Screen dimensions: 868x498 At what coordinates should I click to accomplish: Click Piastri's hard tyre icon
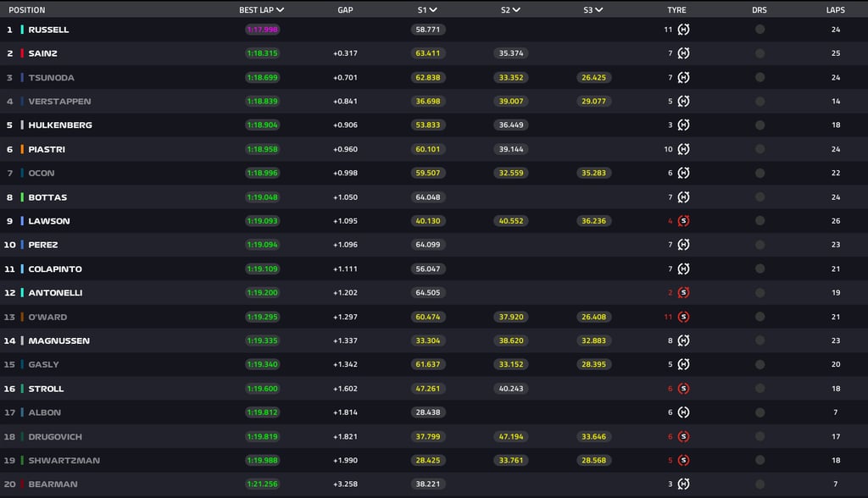click(684, 149)
